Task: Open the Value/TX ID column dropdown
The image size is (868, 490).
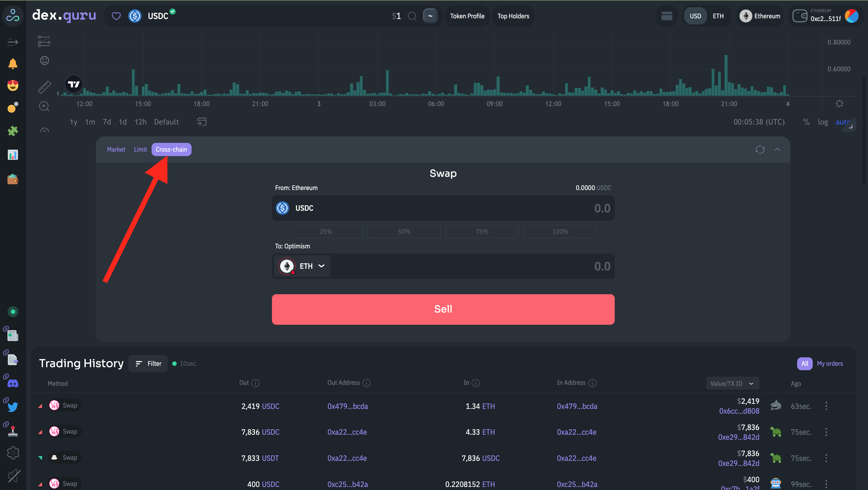Action: [732, 383]
